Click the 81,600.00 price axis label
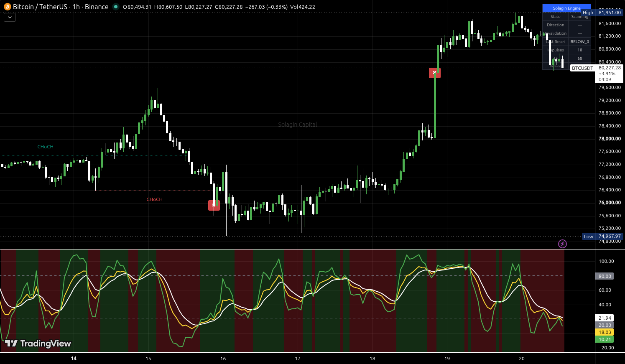The image size is (625, 364). tap(610, 23)
